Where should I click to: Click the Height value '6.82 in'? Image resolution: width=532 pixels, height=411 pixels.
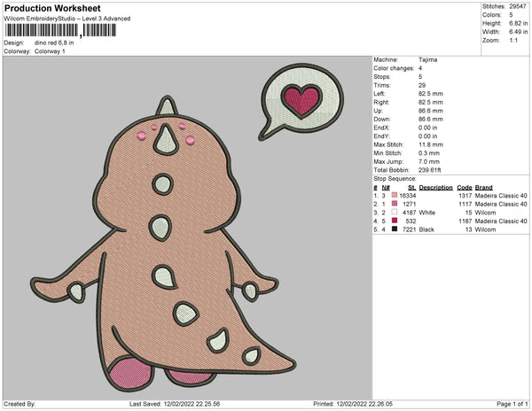[x=518, y=23]
